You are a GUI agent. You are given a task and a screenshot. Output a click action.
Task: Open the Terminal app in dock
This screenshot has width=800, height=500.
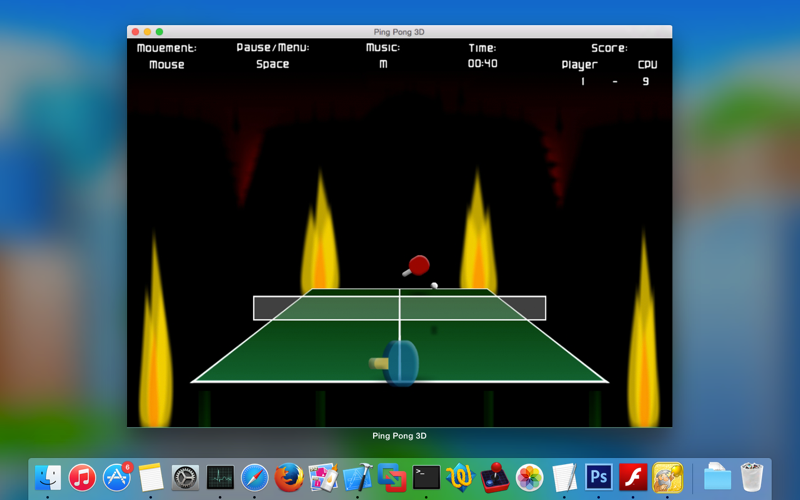(x=426, y=478)
